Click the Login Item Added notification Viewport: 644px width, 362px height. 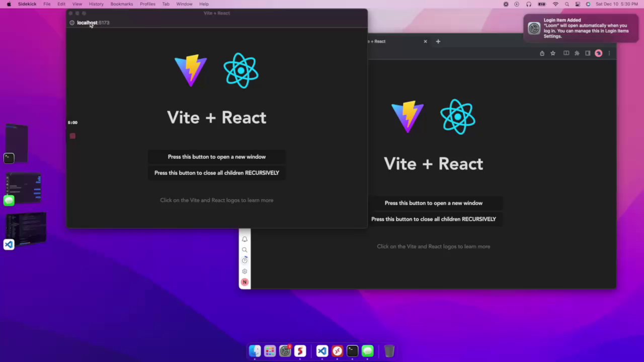coord(581,28)
